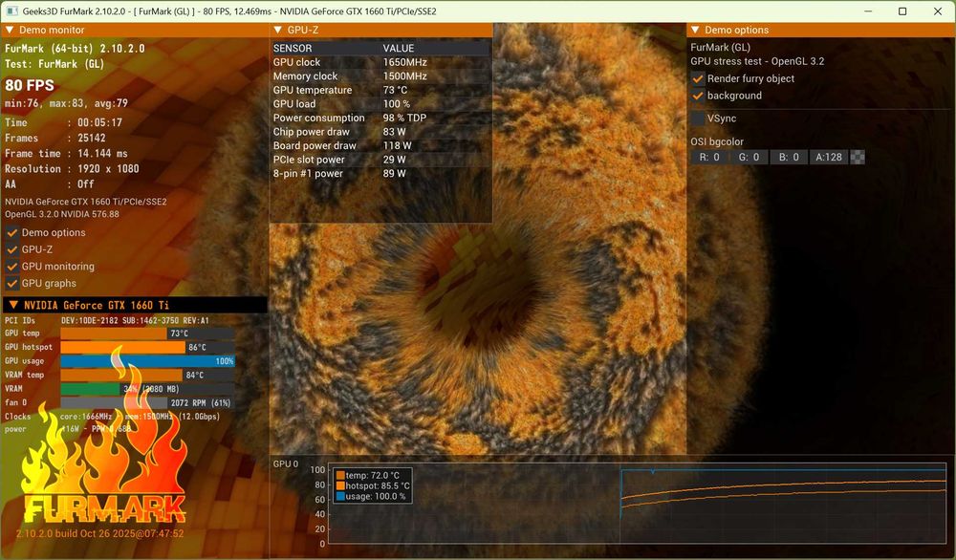Click the GPU stress test - OpenGL 3.2 text

click(x=757, y=61)
